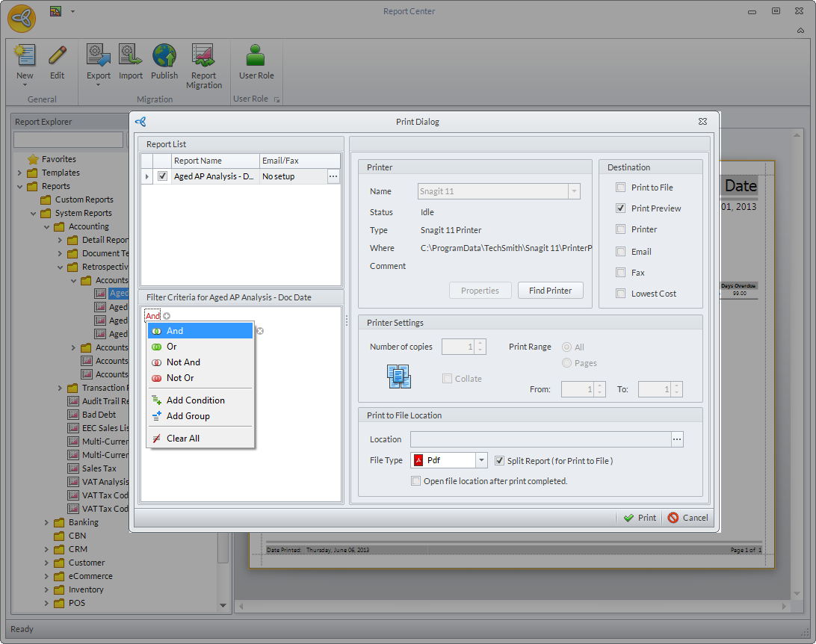Enable the Print to File checkbox
816x644 pixels.
tap(620, 188)
